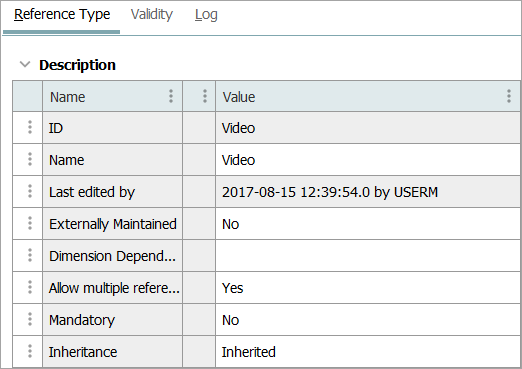Viewport: 522px width, 369px height.
Task: Open the Log tab
Action: 206,15
